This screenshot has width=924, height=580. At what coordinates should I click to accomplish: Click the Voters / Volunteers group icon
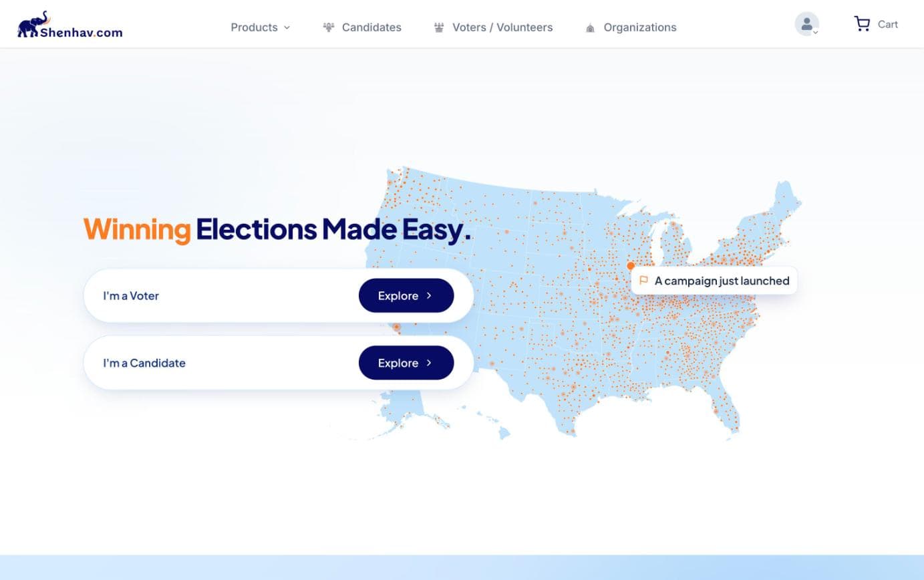tap(439, 27)
